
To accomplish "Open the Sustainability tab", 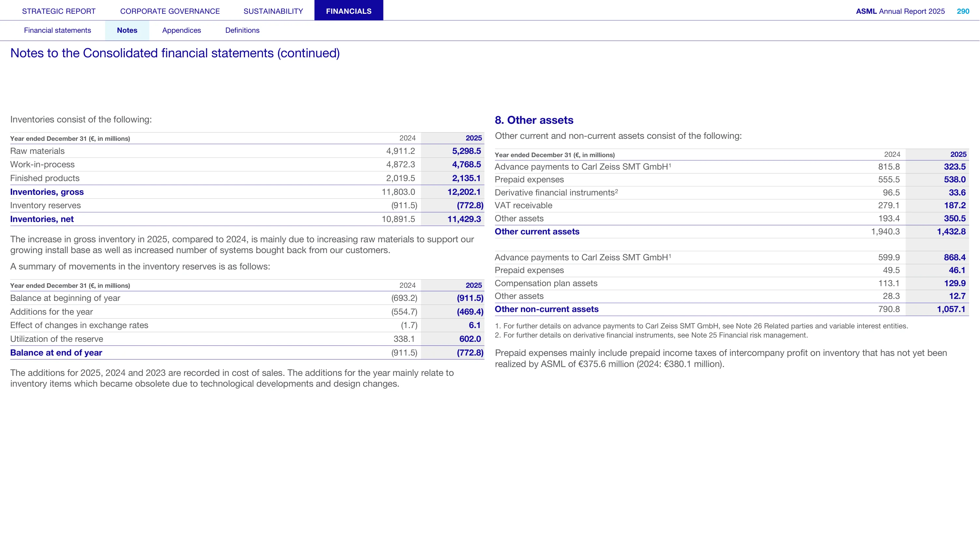I will (273, 11).
